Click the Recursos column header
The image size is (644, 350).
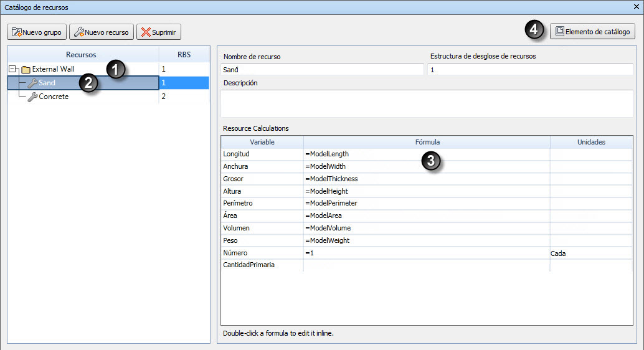83,55
